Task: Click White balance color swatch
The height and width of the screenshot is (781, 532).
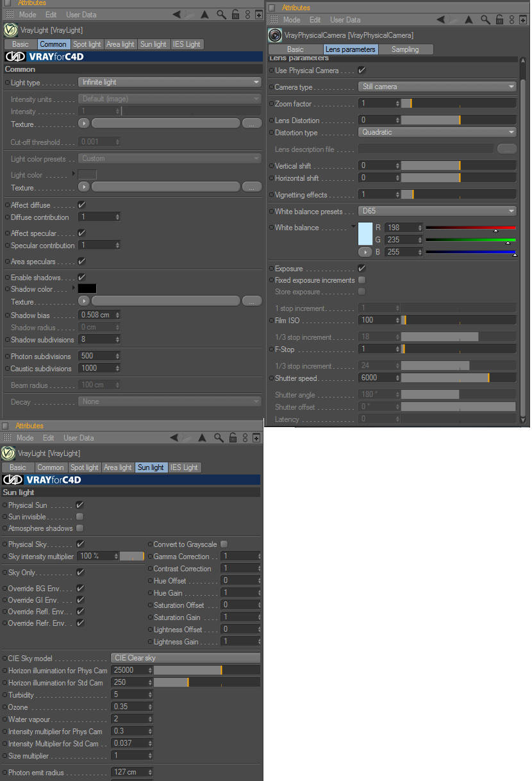Action: (365, 234)
